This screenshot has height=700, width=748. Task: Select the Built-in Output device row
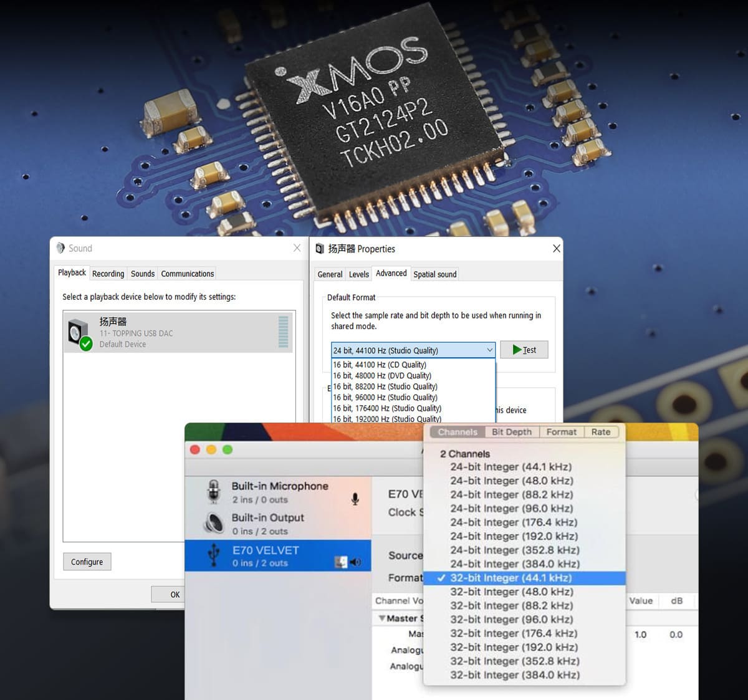pos(278,524)
